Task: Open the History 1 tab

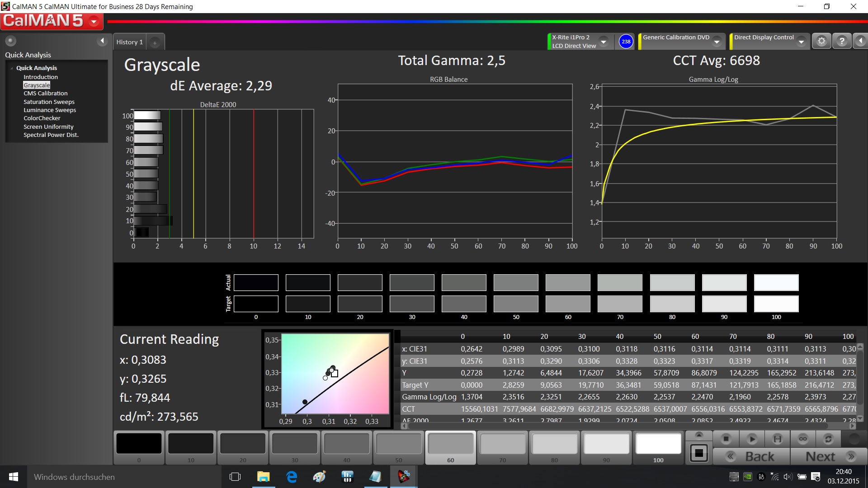Action: click(x=130, y=42)
